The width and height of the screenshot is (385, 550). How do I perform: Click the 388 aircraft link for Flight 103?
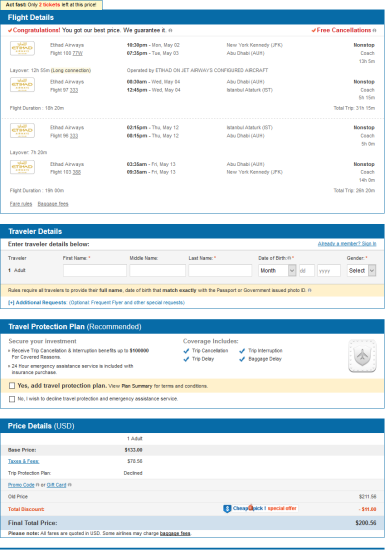click(x=77, y=172)
